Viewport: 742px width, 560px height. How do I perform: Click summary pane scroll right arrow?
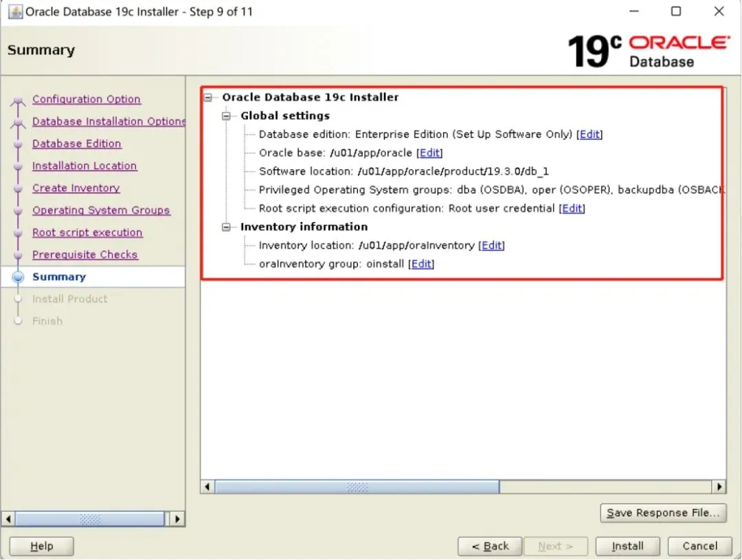tap(719, 486)
